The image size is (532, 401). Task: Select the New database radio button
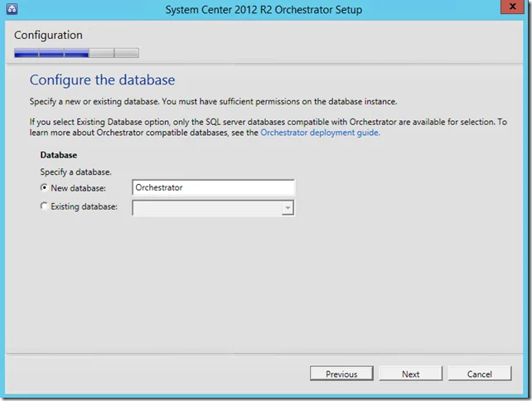pos(44,187)
